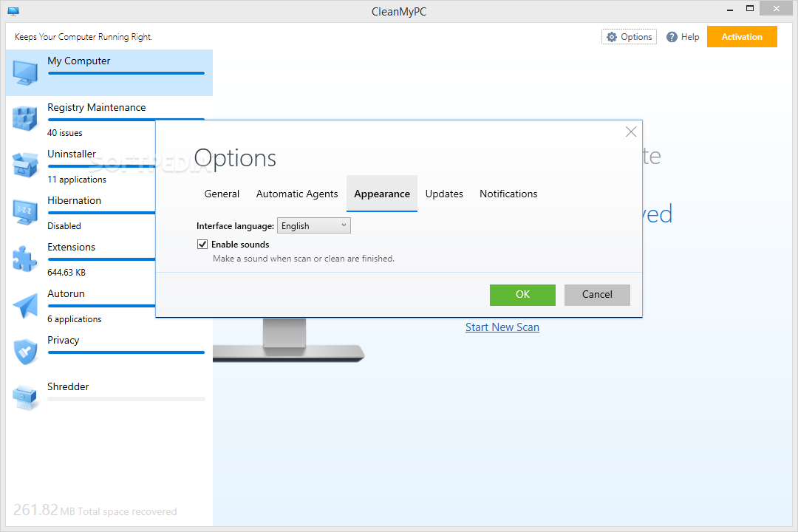Click My Computer progress bar
This screenshot has height=532, width=798.
tap(126, 73)
